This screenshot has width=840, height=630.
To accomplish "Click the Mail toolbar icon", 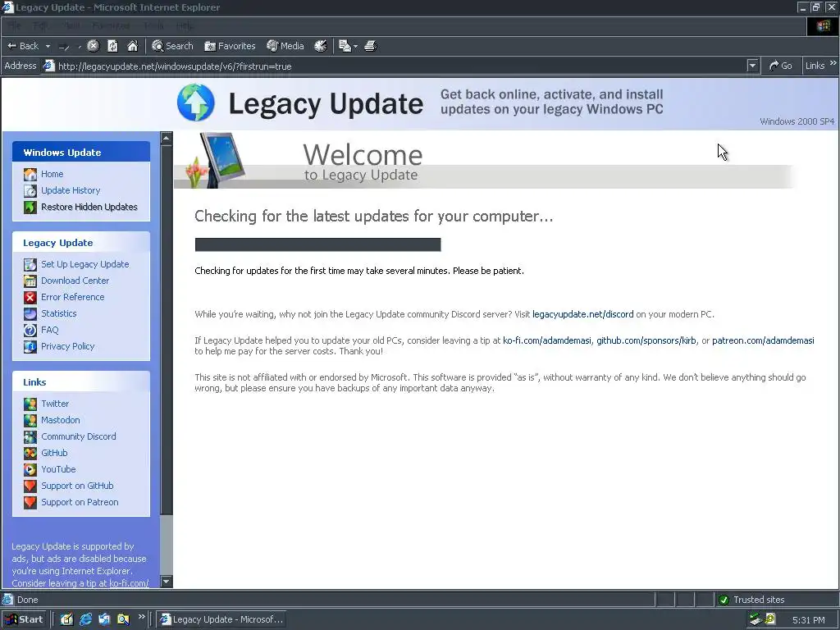I will coord(345,46).
